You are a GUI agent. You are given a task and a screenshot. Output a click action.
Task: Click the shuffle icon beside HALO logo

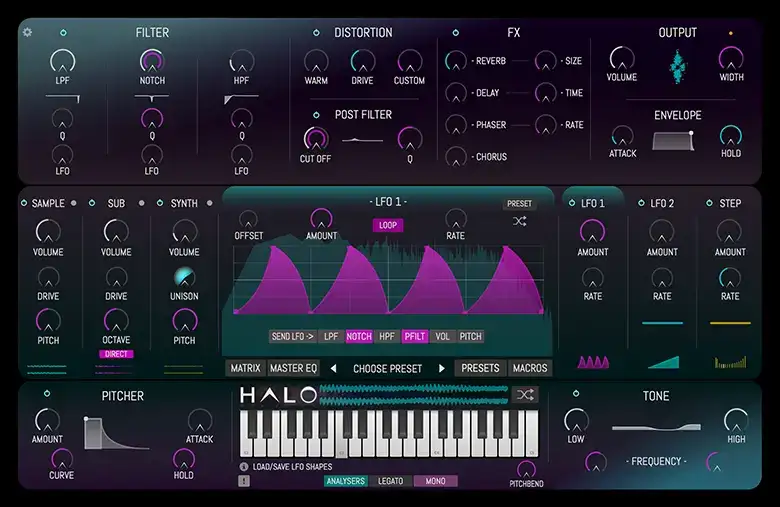click(525, 395)
